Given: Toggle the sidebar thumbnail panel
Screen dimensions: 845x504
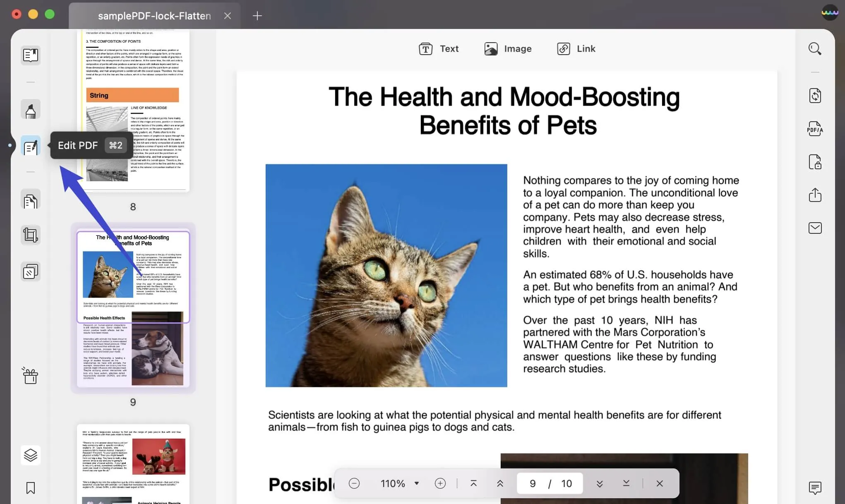Looking at the screenshot, I should (x=30, y=55).
